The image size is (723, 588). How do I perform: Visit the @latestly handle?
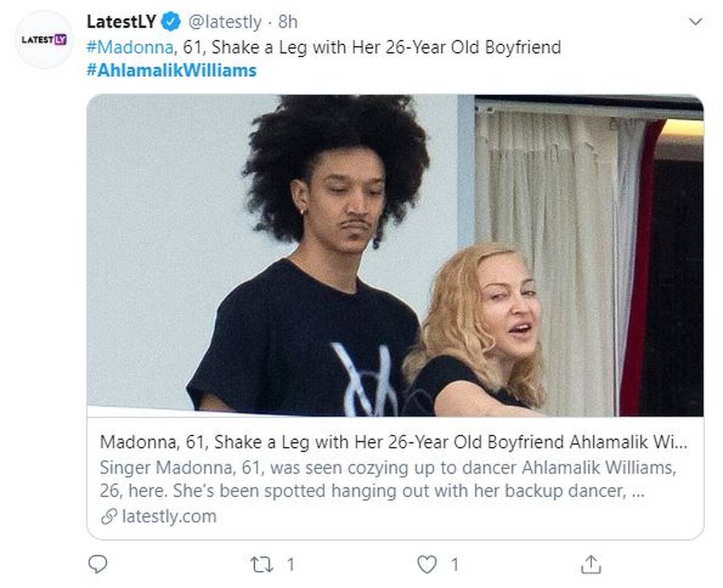224,22
